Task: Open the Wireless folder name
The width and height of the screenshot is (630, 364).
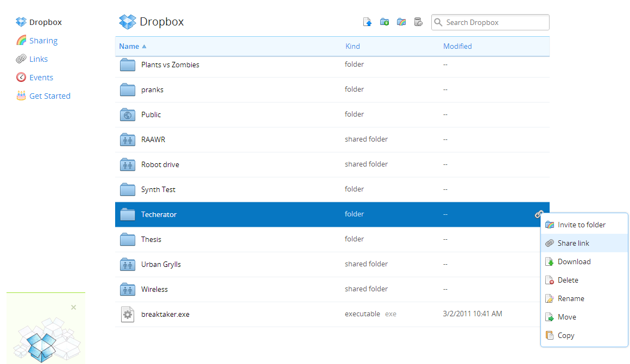Action: (154, 289)
